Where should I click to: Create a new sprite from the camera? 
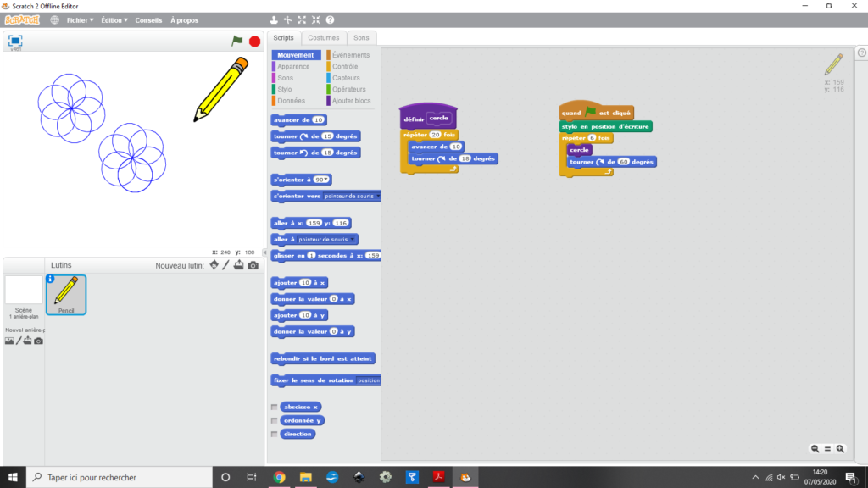(x=253, y=266)
